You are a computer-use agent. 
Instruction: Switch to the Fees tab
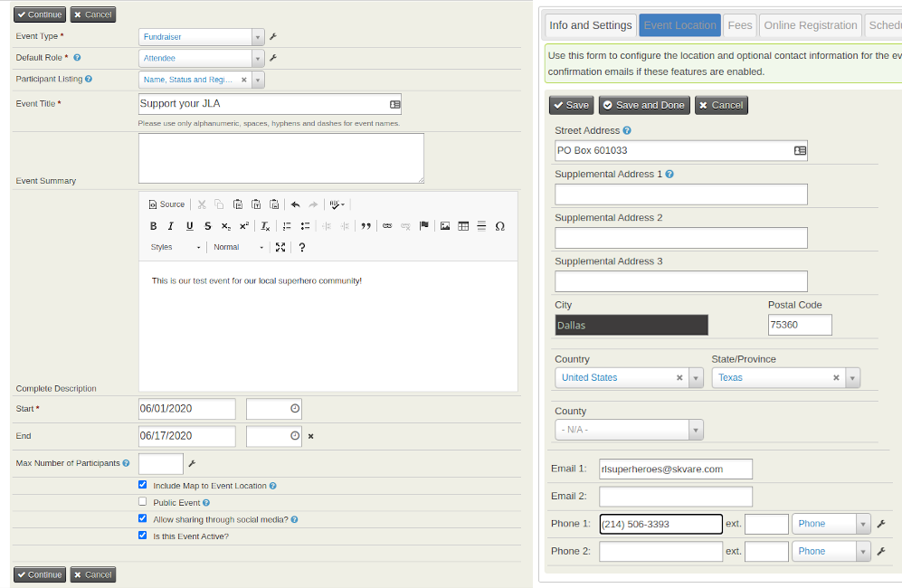[739, 24]
